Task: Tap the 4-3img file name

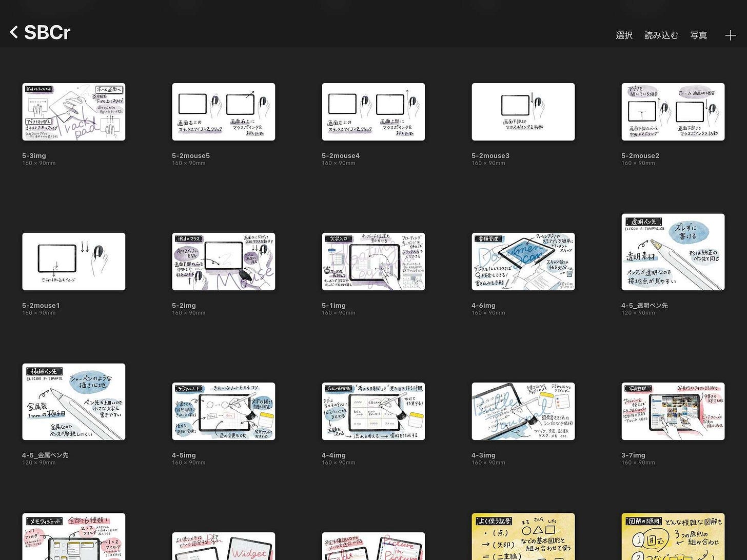Action: (483, 455)
